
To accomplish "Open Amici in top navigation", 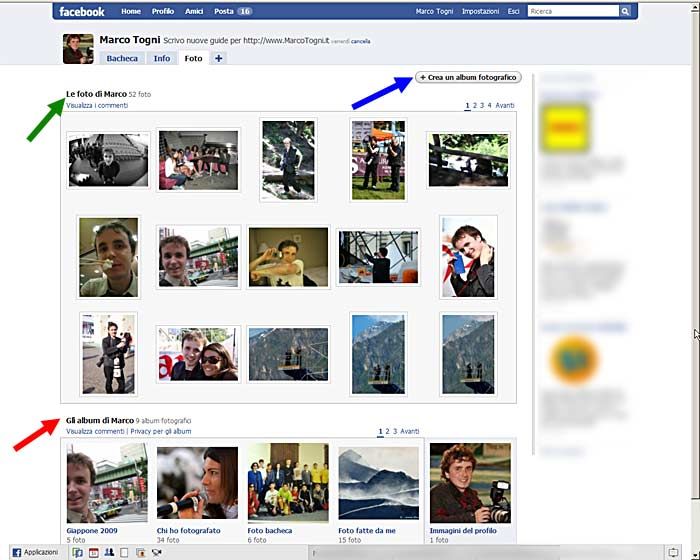I will (194, 12).
